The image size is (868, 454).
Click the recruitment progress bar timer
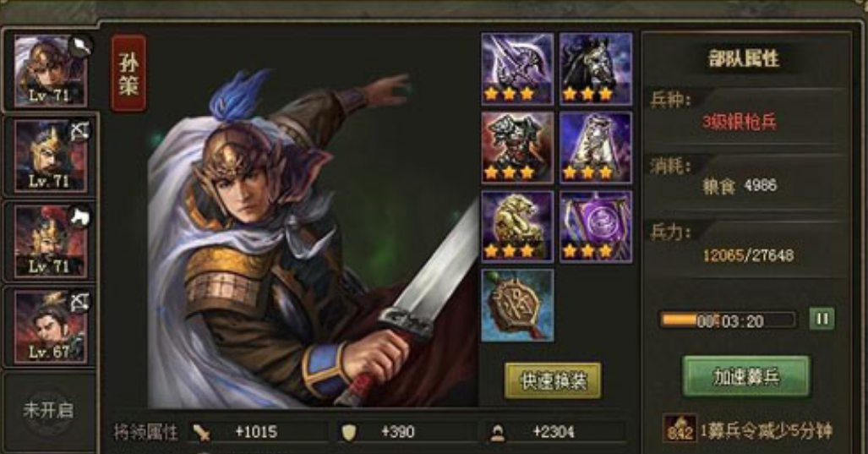[x=729, y=320]
